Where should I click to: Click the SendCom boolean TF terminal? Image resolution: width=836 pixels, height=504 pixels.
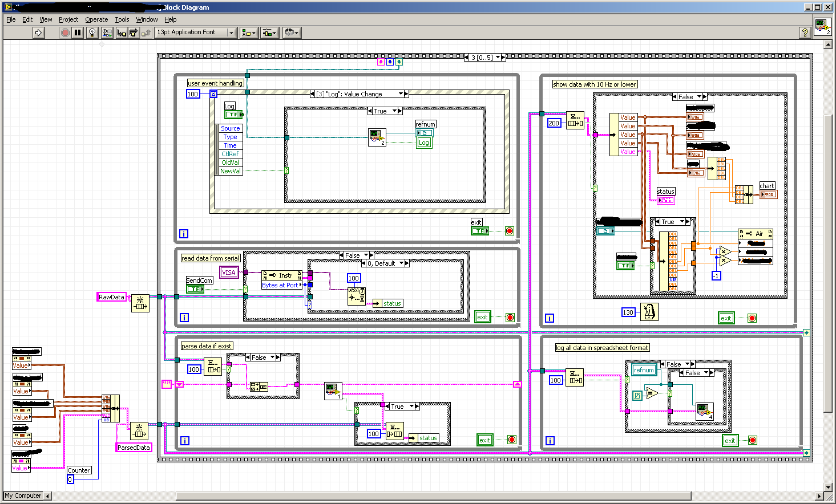(195, 289)
